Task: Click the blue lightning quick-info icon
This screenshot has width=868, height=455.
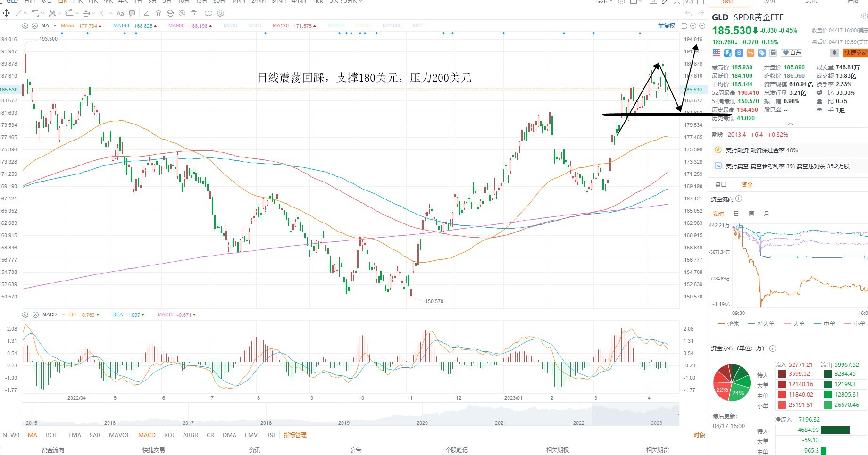Action: [x=728, y=53]
